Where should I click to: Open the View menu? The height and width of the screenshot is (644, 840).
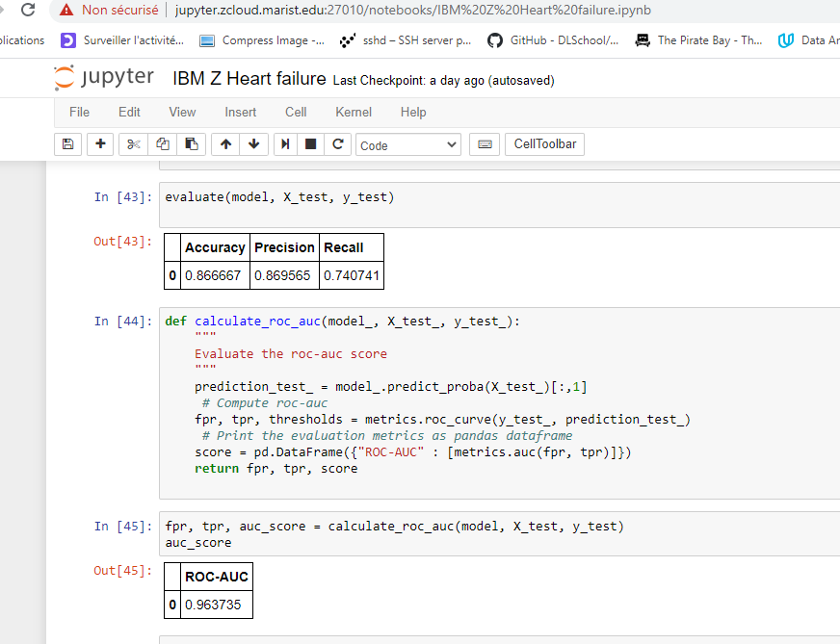182,112
